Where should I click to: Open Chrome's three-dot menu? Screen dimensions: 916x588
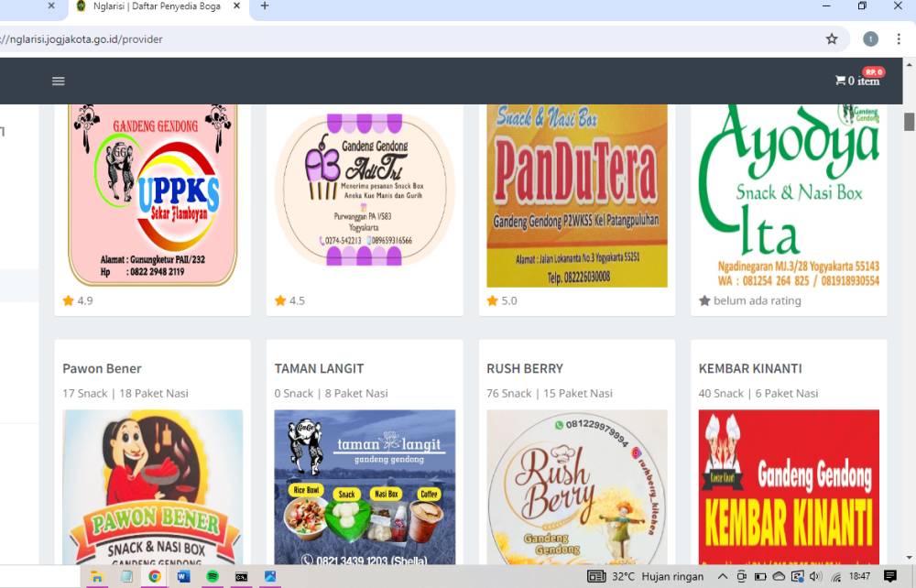click(899, 39)
